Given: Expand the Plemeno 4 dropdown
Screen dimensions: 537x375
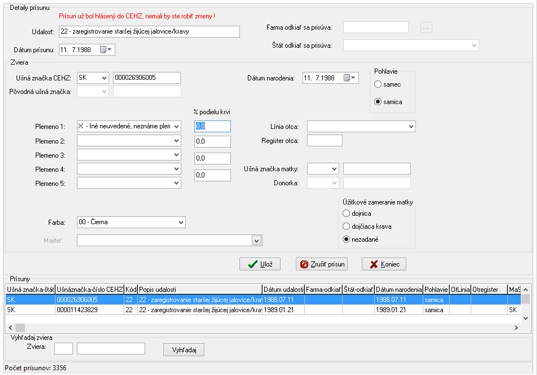Looking at the screenshot, I should tap(176, 169).
